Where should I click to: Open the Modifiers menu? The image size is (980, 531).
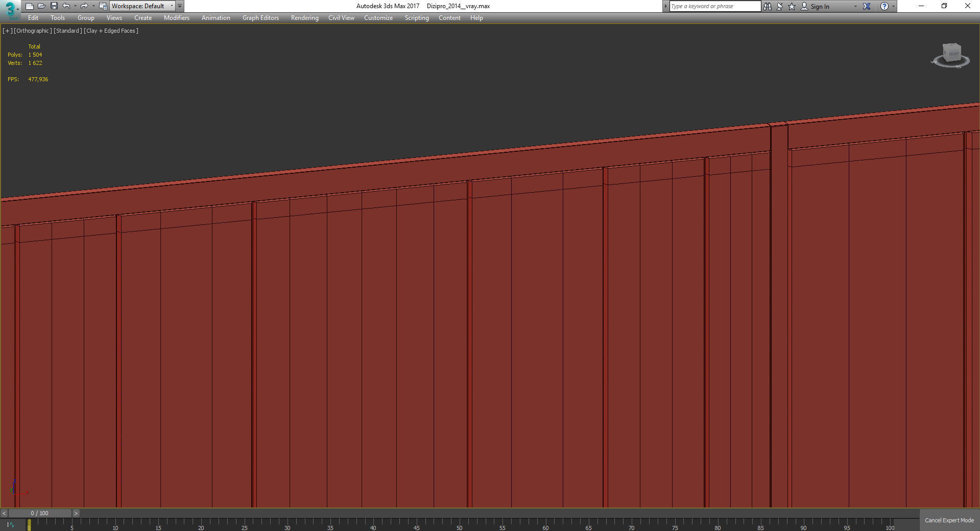pos(177,18)
